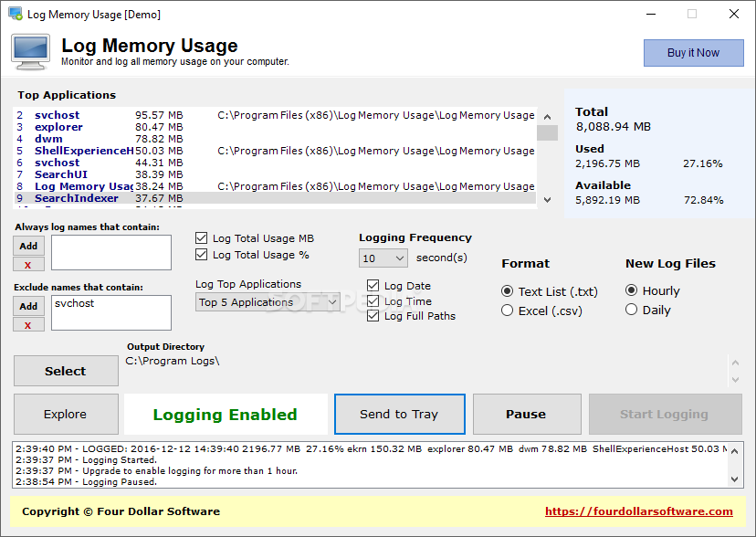This screenshot has height=537, width=756.
Task: Click the applications list scrollbar thumb
Action: 547,132
